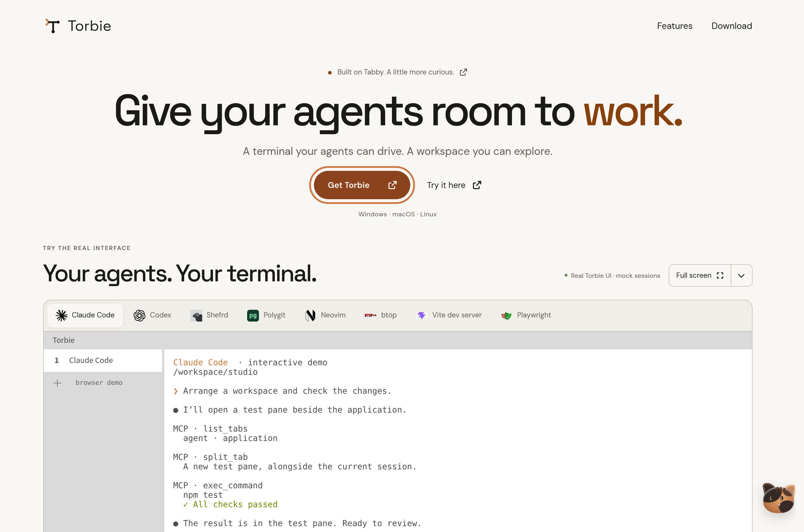Click 'Windows · macOS · Linux' text

[397, 214]
